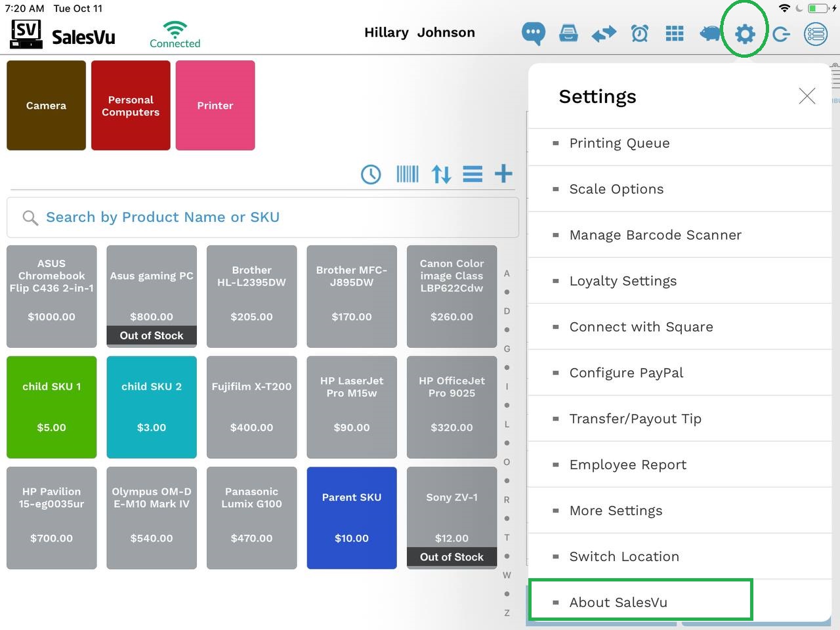Jump to letter L in index

click(x=507, y=425)
